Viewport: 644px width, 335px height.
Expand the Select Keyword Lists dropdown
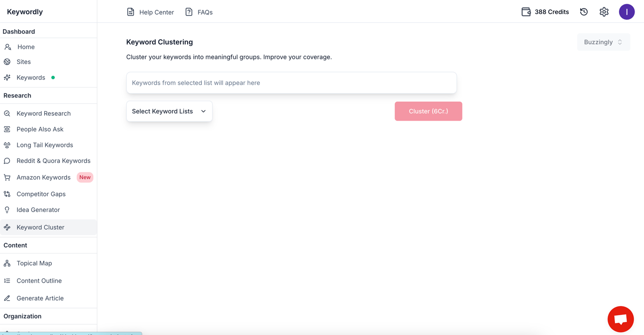[169, 111]
